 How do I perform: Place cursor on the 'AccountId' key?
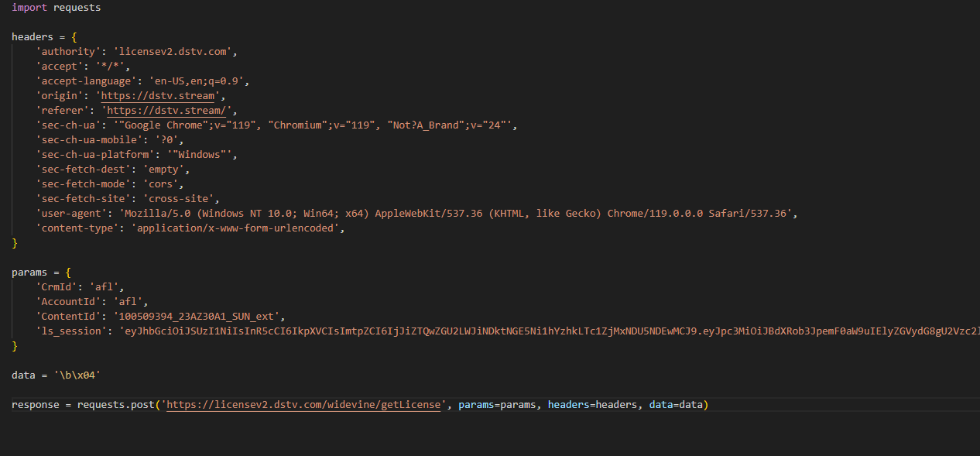(x=68, y=302)
